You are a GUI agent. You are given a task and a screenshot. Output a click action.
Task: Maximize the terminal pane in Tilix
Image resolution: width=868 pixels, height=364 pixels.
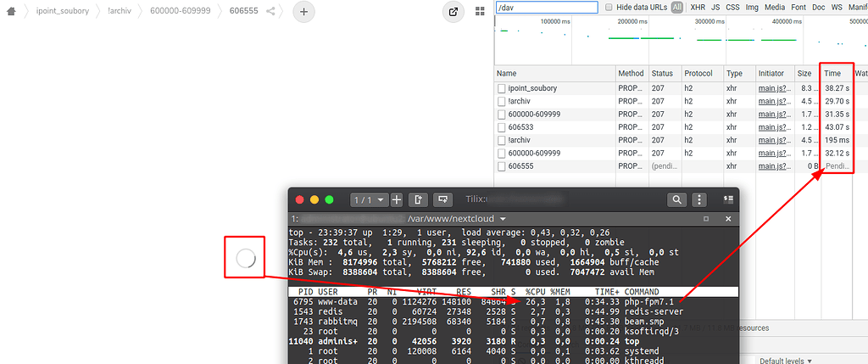coord(706,219)
